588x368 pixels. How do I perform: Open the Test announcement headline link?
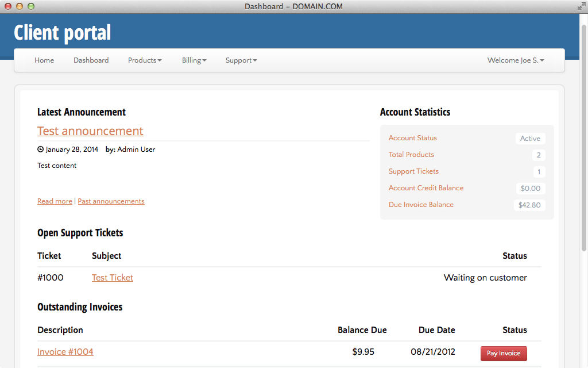pos(90,131)
